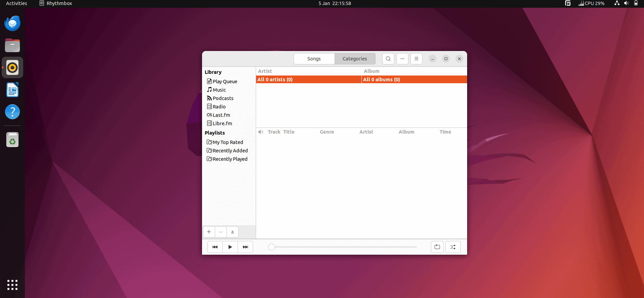Click the CPU monitor indicator
Image resolution: width=644 pixels, height=298 pixels.
[591, 3]
